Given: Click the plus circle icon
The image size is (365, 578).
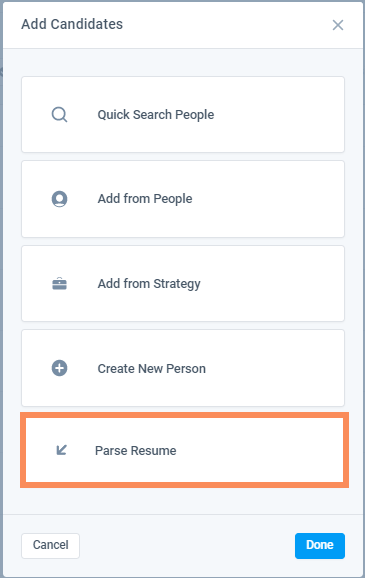Looking at the screenshot, I should click(x=59, y=368).
